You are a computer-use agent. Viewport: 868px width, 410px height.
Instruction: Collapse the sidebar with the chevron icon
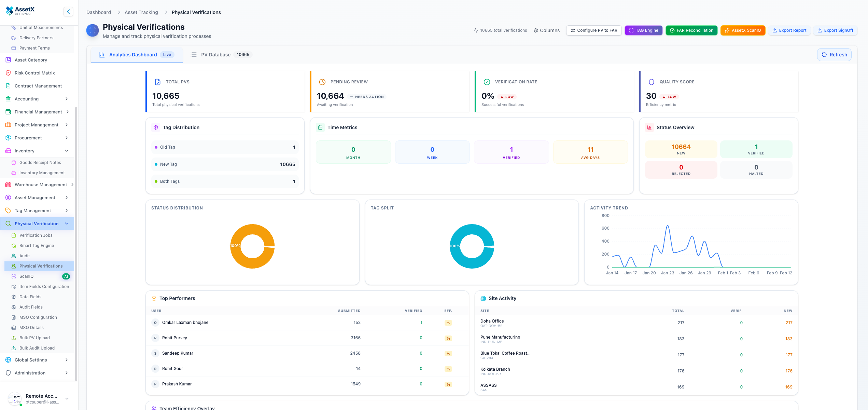tap(68, 11)
